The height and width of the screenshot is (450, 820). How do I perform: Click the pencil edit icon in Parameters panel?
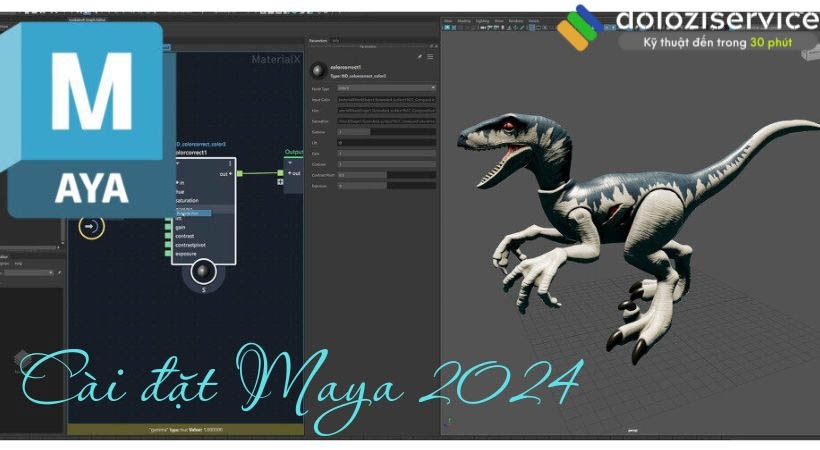[419, 57]
